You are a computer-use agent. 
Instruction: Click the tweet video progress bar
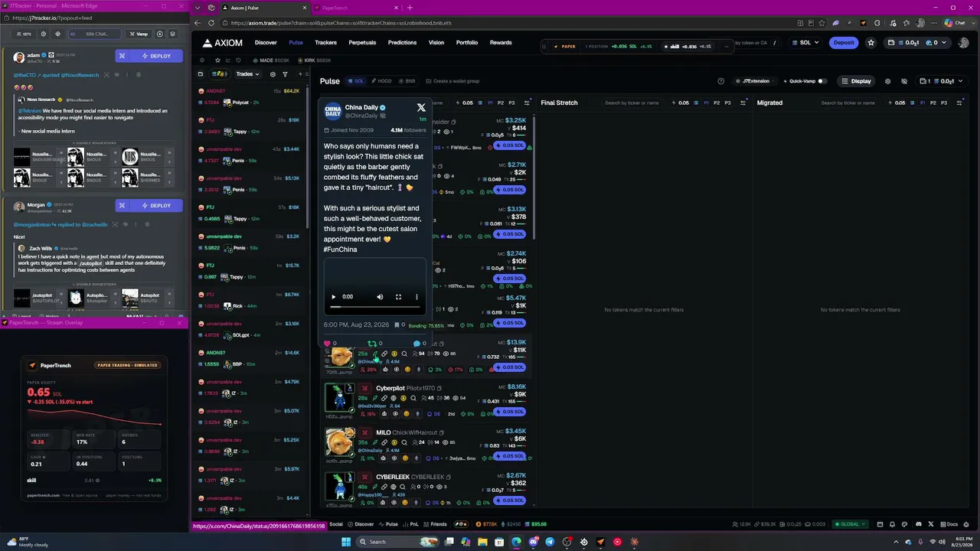375,307
